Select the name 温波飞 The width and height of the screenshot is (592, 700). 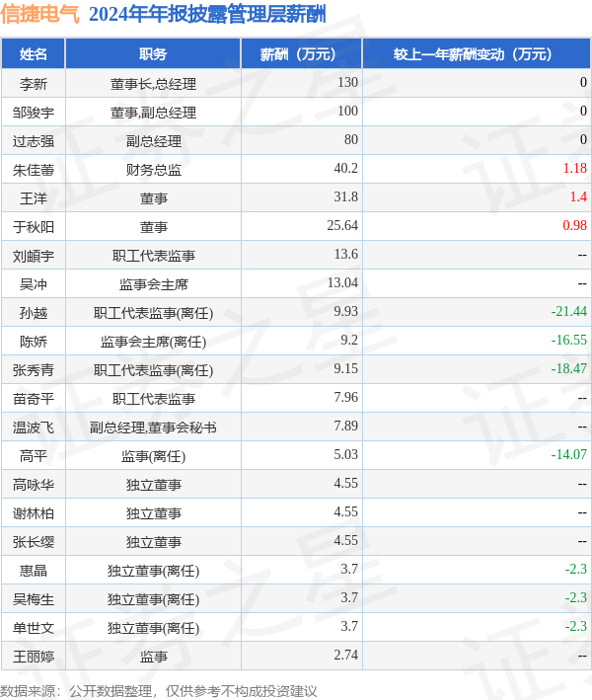34,427
